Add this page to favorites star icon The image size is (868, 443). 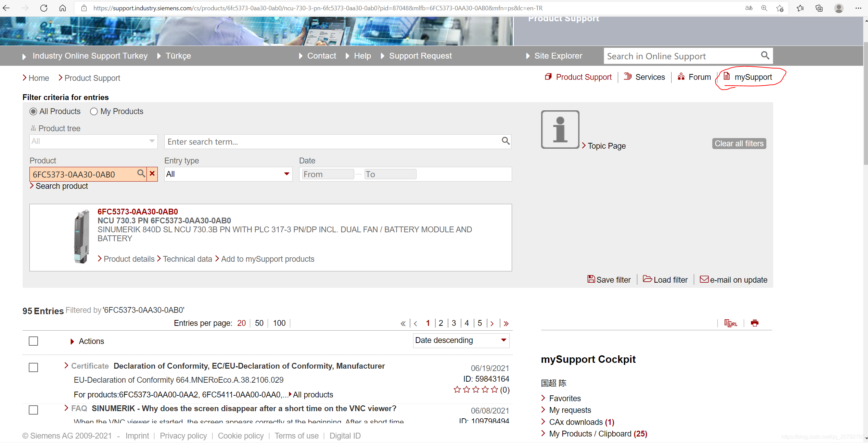[780, 8]
